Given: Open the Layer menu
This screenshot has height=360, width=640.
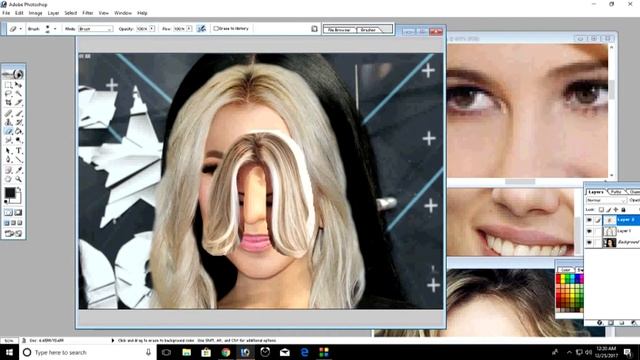Looking at the screenshot, I should [53, 13].
